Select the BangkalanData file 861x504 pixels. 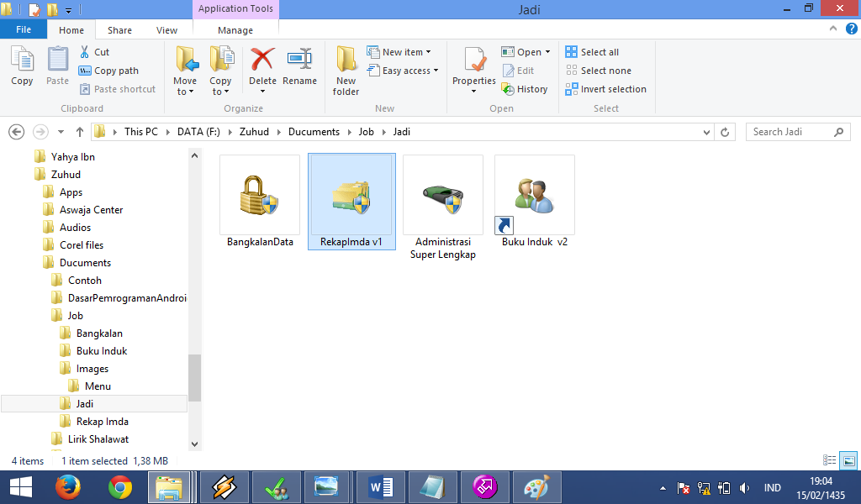pyautogui.click(x=261, y=202)
